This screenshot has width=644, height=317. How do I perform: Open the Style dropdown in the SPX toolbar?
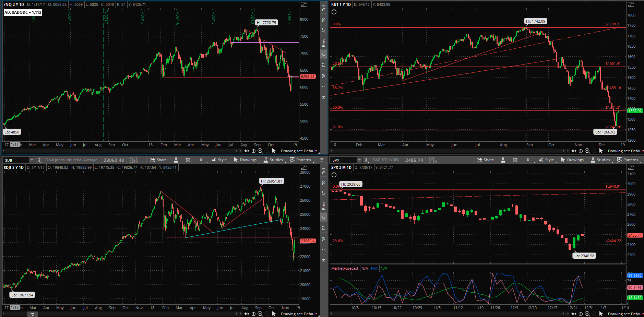(547, 160)
